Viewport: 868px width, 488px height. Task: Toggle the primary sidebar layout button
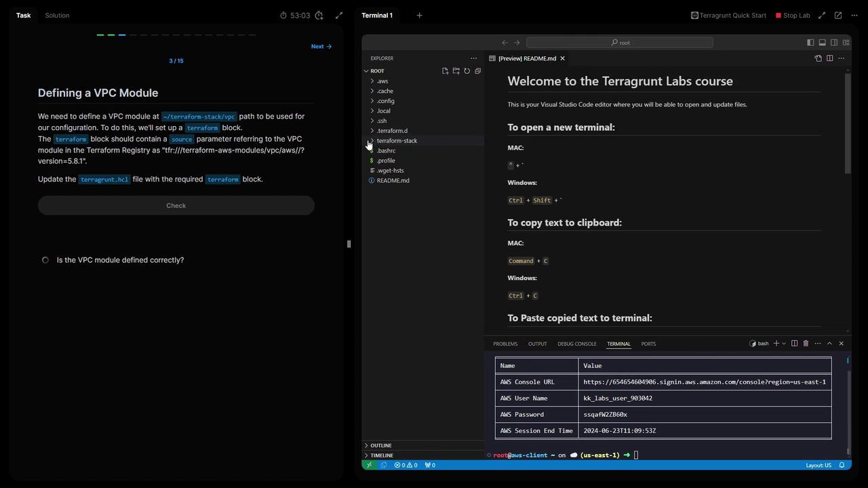(810, 43)
